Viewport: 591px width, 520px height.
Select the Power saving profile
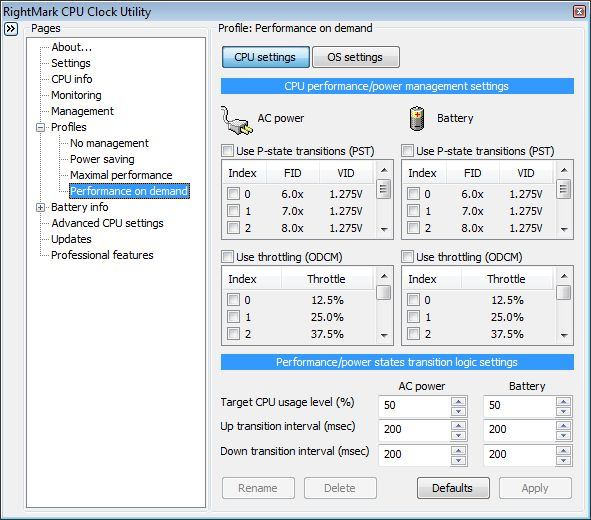point(102,159)
